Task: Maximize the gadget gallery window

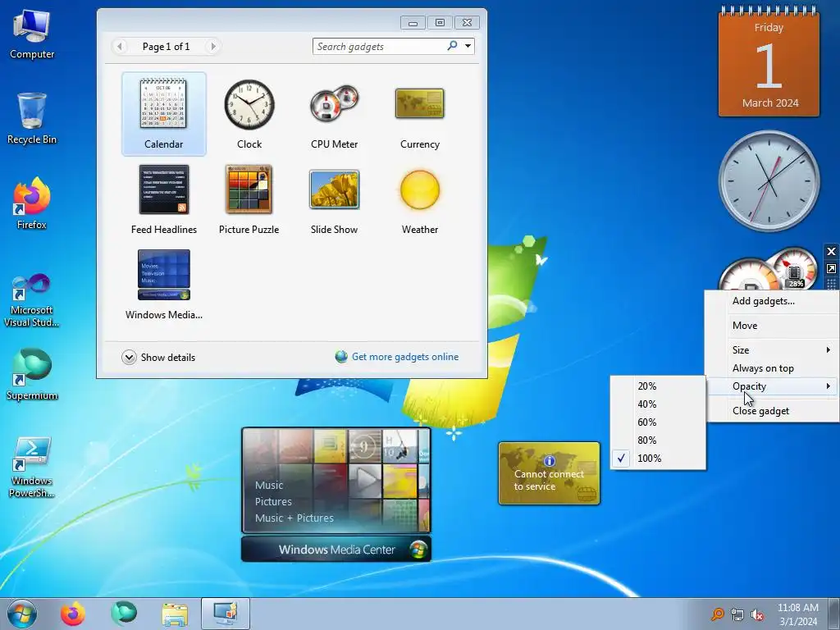Action: 440,23
